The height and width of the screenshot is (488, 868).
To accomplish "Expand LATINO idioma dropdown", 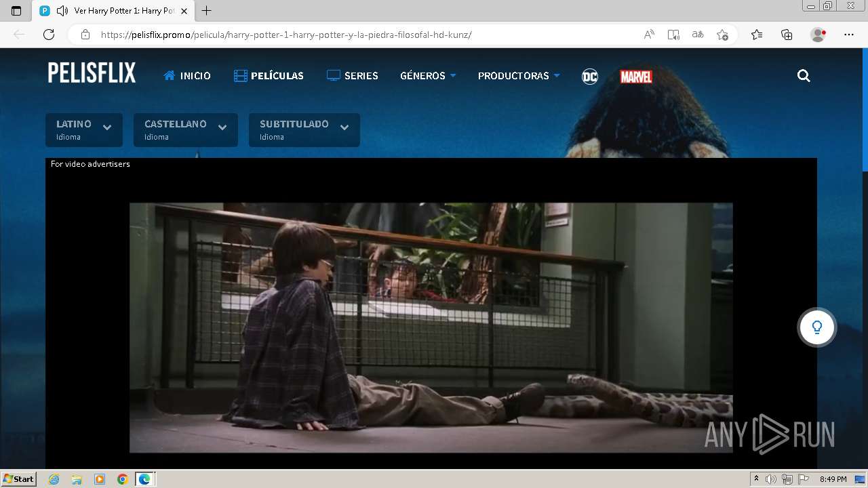I will point(84,130).
